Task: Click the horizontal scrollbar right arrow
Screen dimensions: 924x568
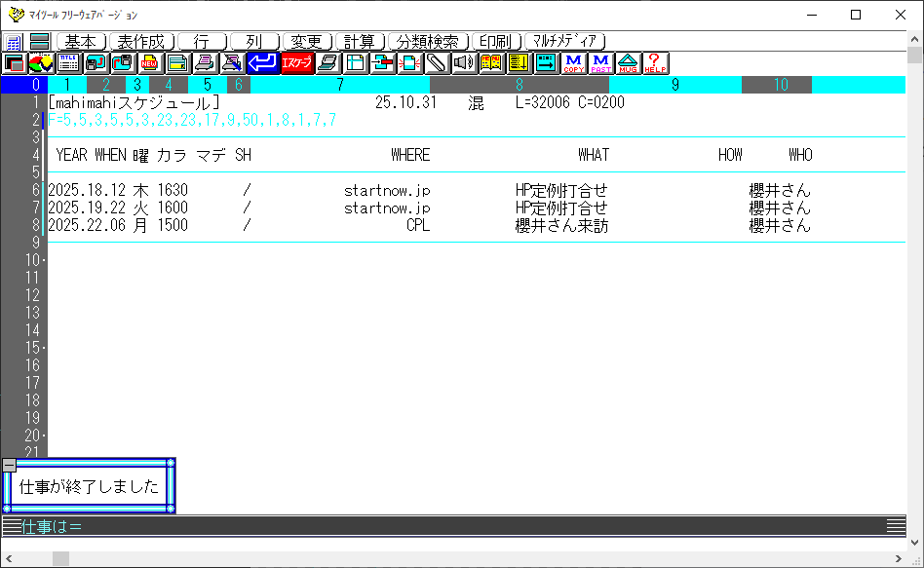Action: click(898, 558)
